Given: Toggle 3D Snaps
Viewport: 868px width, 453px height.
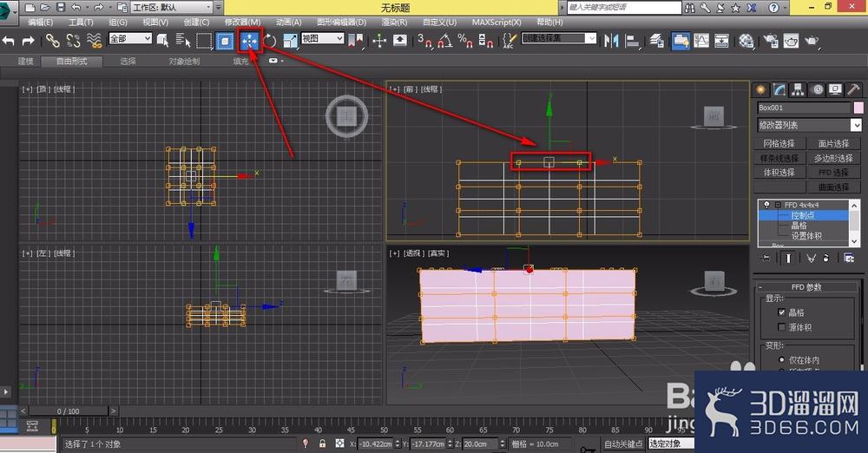Looking at the screenshot, I should point(424,41).
